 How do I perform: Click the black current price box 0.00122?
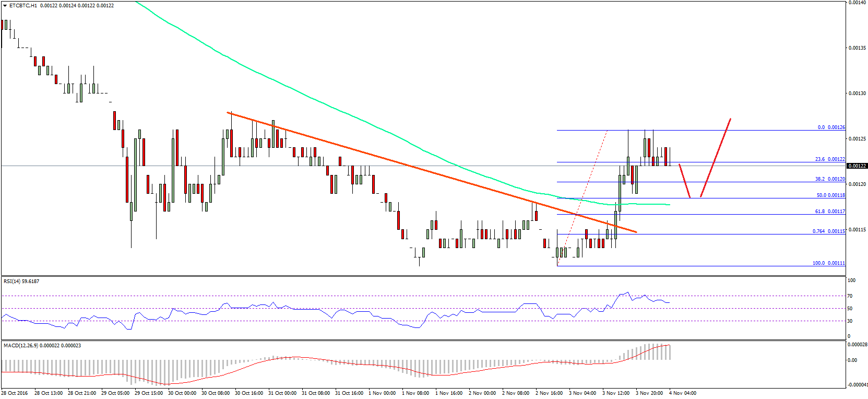(857, 166)
